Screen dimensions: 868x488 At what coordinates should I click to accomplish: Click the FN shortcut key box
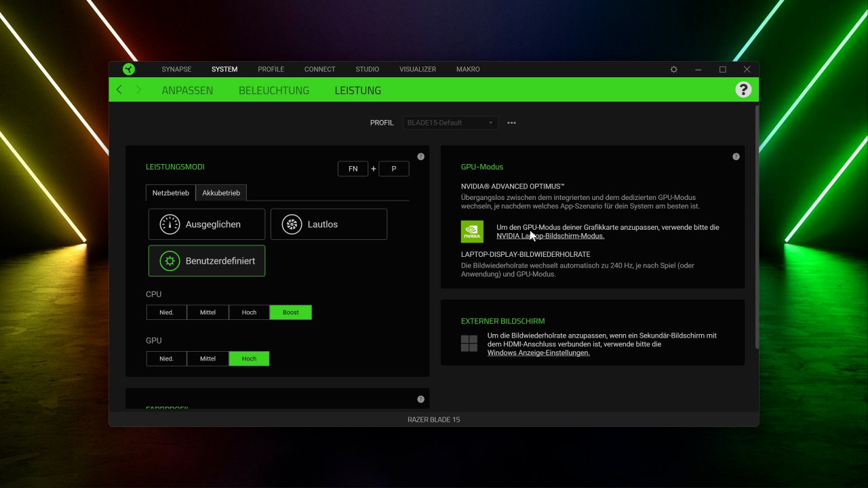pos(353,169)
